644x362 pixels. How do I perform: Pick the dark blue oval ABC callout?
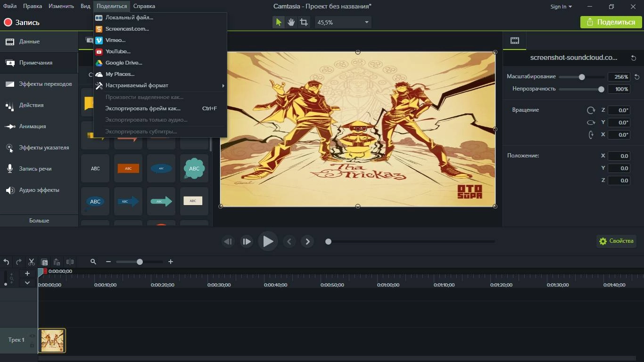point(161,168)
